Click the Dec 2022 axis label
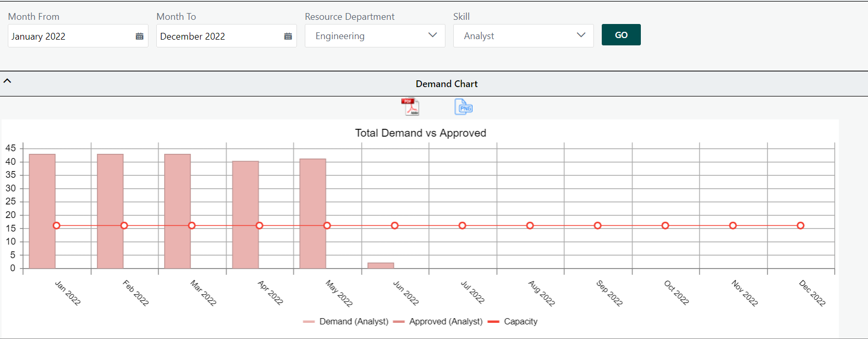 point(812,293)
